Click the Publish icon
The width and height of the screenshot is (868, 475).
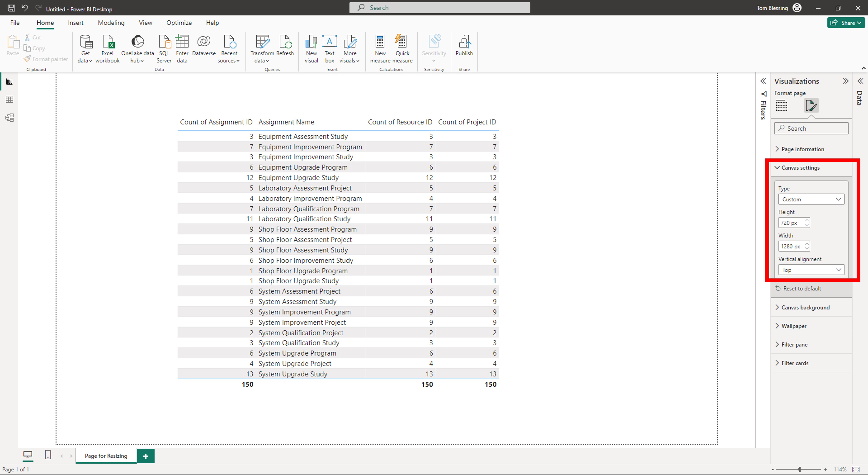tap(464, 42)
